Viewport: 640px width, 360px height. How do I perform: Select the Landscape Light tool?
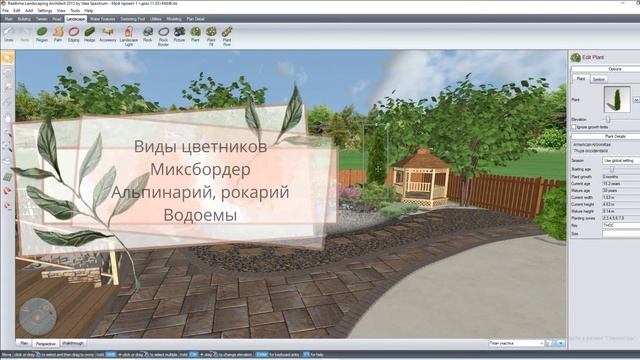pyautogui.click(x=129, y=36)
